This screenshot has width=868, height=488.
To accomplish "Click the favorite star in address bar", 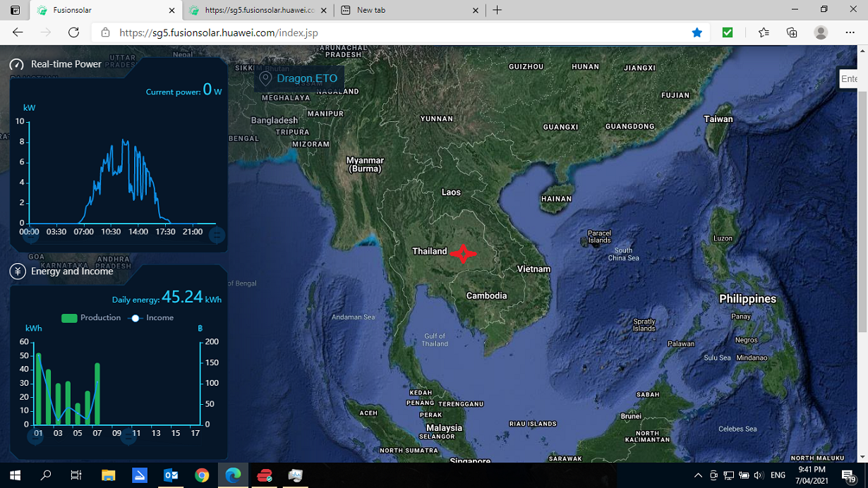I will tap(697, 32).
